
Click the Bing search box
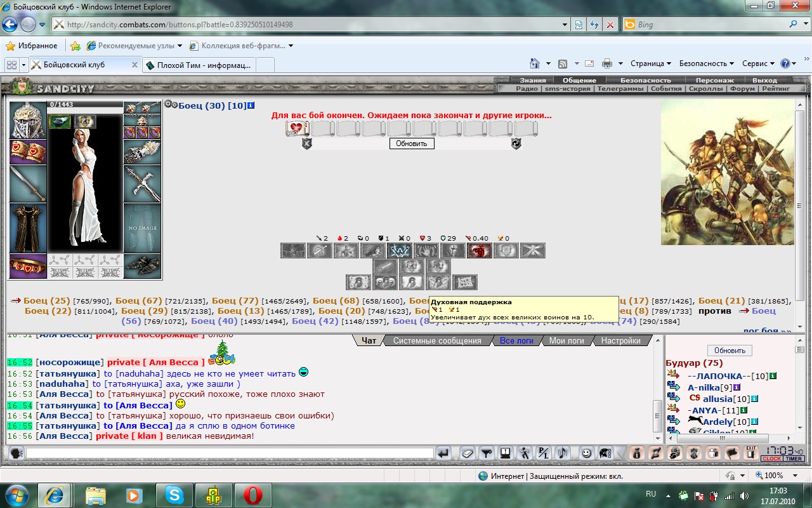[710, 25]
